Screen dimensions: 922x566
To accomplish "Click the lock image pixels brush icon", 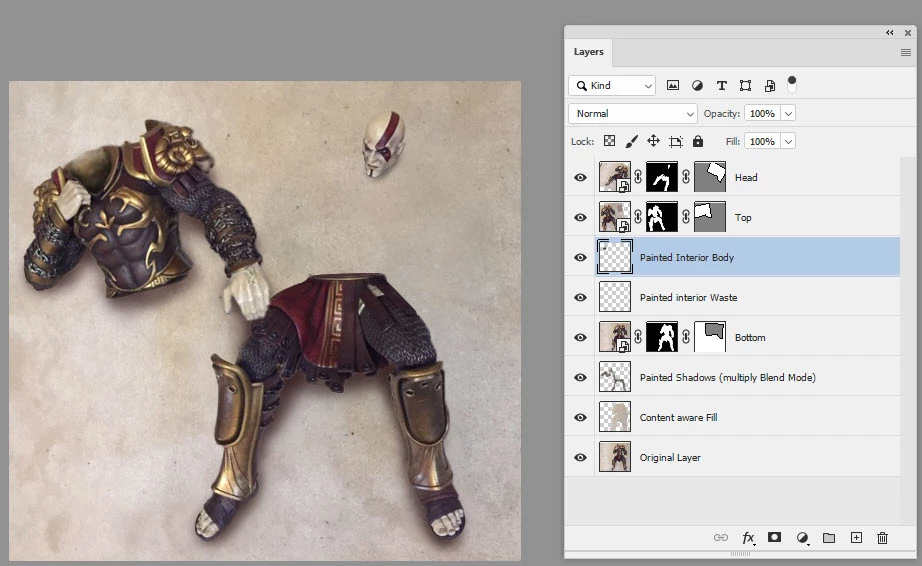I will tap(631, 142).
